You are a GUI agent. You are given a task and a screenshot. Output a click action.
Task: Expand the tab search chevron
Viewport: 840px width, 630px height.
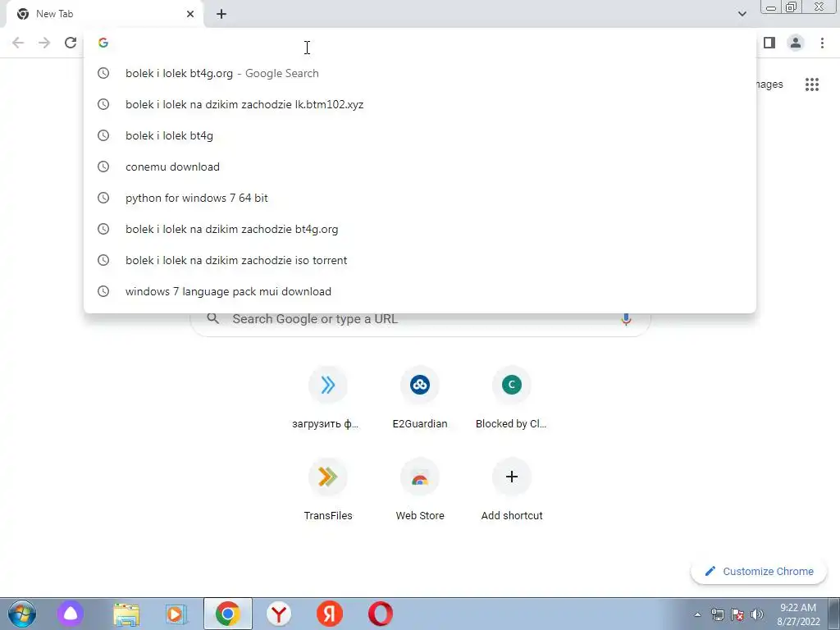point(742,14)
